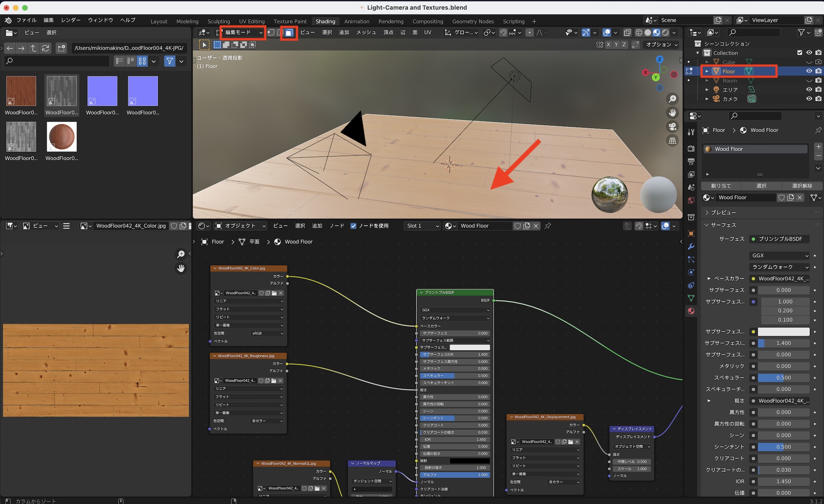Viewport: 824px width, 504px height.
Task: Click the pan hand icon in viewport
Action: [x=672, y=112]
